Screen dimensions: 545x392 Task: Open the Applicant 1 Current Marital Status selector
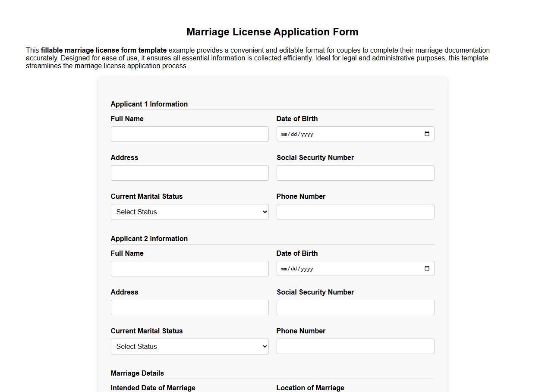click(x=190, y=212)
